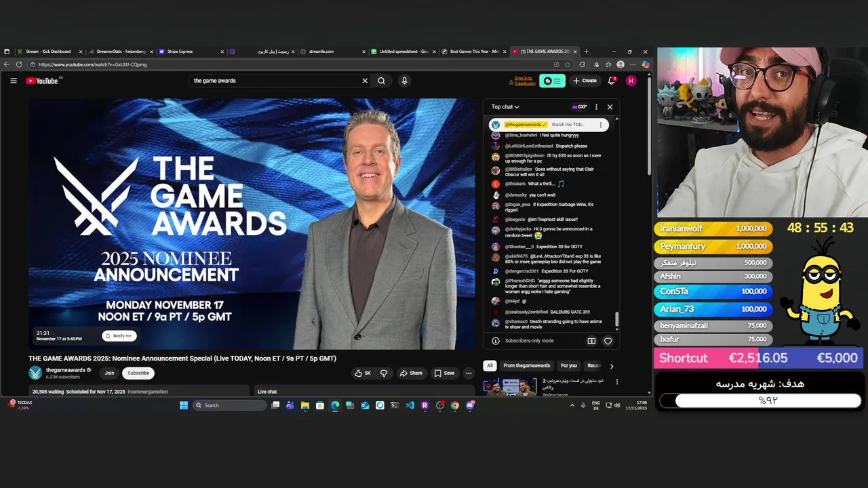This screenshot has height=488, width=868.
Task: Clear the search box with the X
Action: click(x=365, y=81)
